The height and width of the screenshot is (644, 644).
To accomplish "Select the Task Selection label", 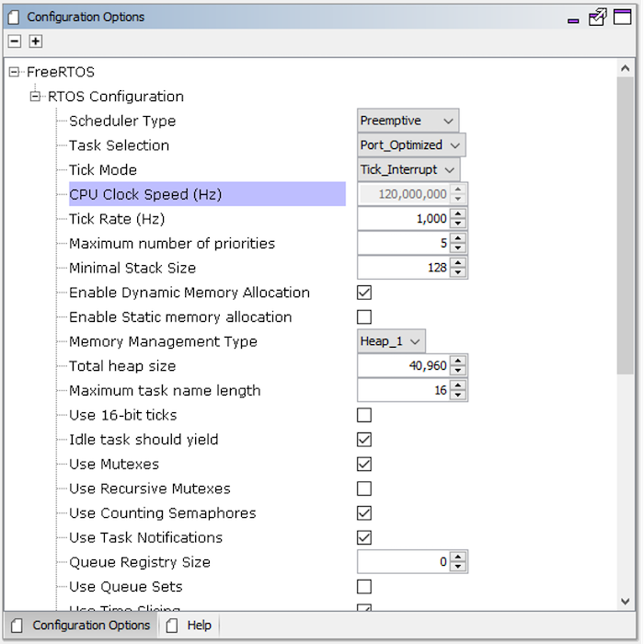I will [119, 145].
